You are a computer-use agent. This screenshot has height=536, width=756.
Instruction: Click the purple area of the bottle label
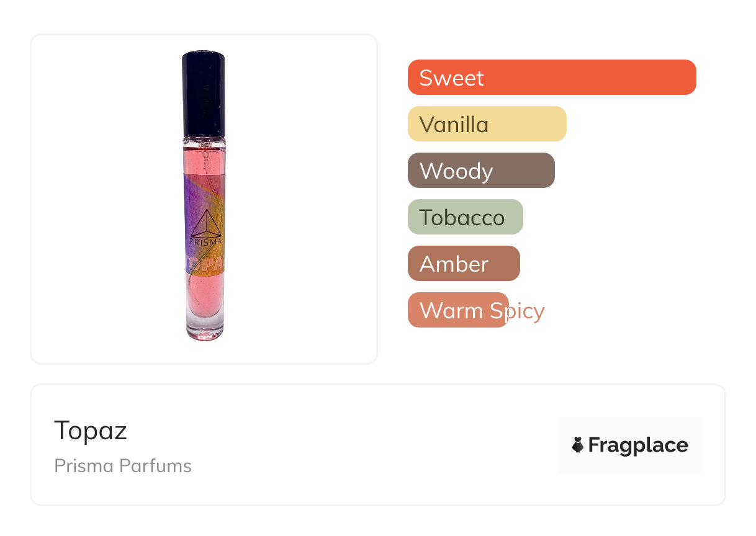pos(192,192)
